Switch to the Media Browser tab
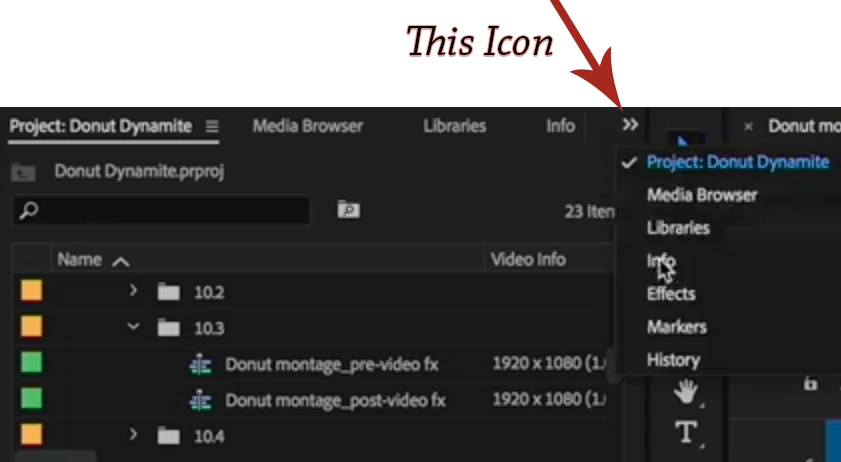Screen dimensions: 841x462 (x=308, y=126)
